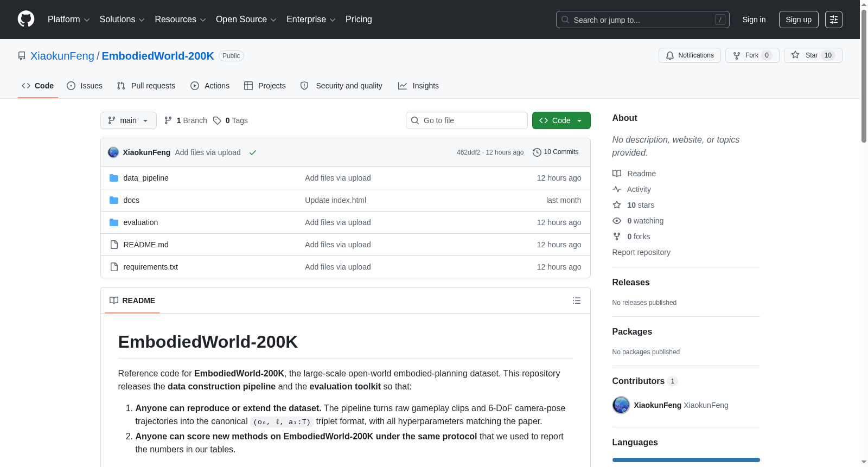The height and width of the screenshot is (467, 868).
Task: Open the green Code dropdown button
Action: pyautogui.click(x=561, y=120)
